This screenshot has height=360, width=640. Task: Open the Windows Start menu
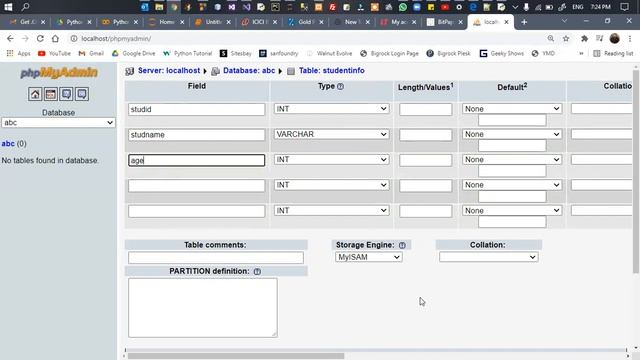point(8,7)
